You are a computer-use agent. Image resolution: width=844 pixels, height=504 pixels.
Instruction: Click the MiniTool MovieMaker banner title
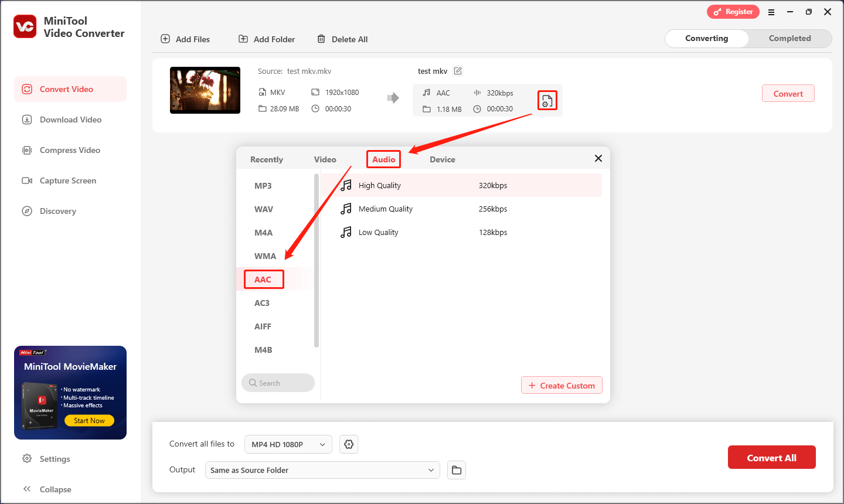coord(70,366)
